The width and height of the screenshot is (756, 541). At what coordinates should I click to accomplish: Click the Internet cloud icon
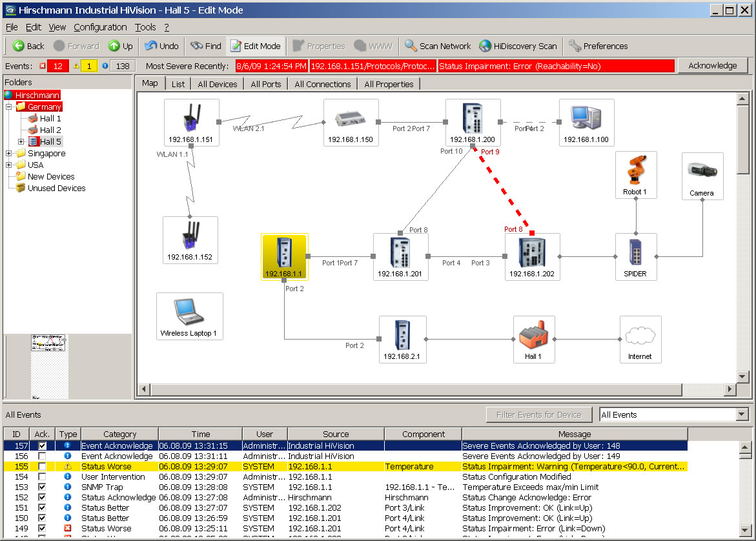pyautogui.click(x=640, y=336)
